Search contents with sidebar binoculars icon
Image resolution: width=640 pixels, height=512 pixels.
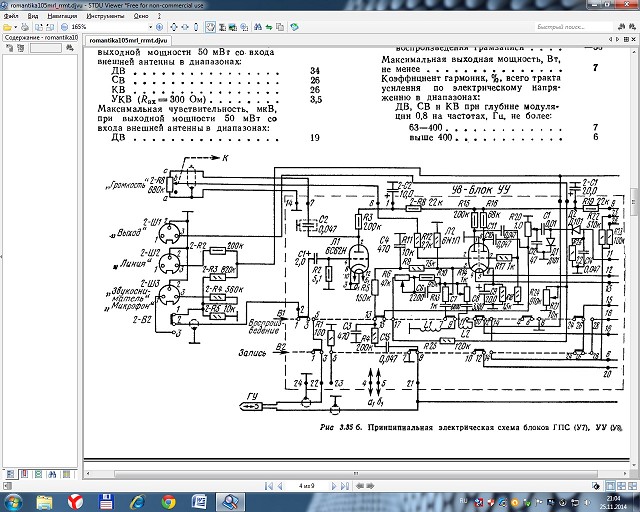point(70,48)
